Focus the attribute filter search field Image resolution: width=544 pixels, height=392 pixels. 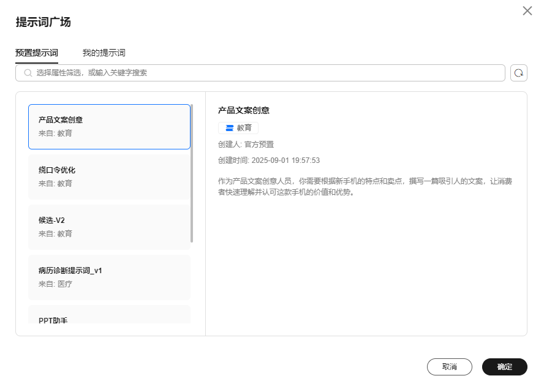pos(263,73)
